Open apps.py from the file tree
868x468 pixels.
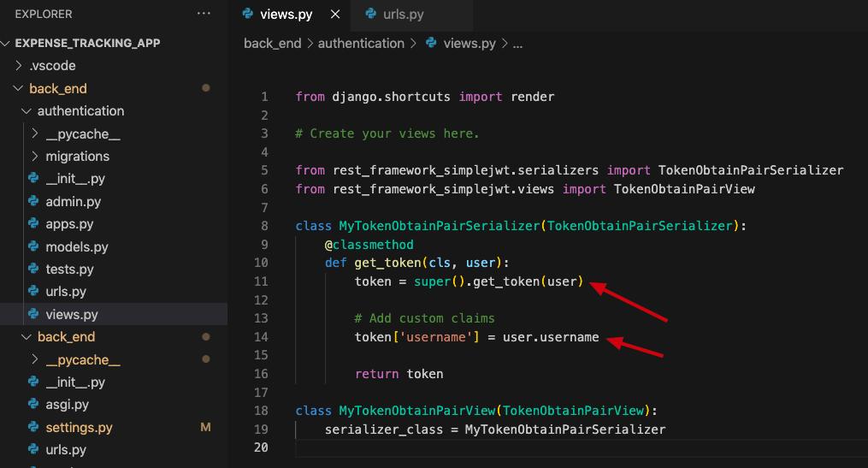point(69,224)
